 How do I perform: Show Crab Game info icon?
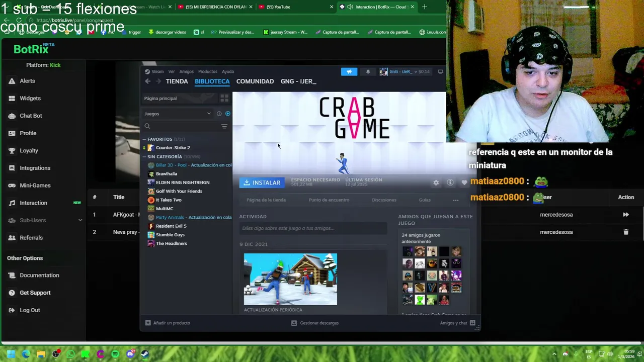[x=450, y=183]
